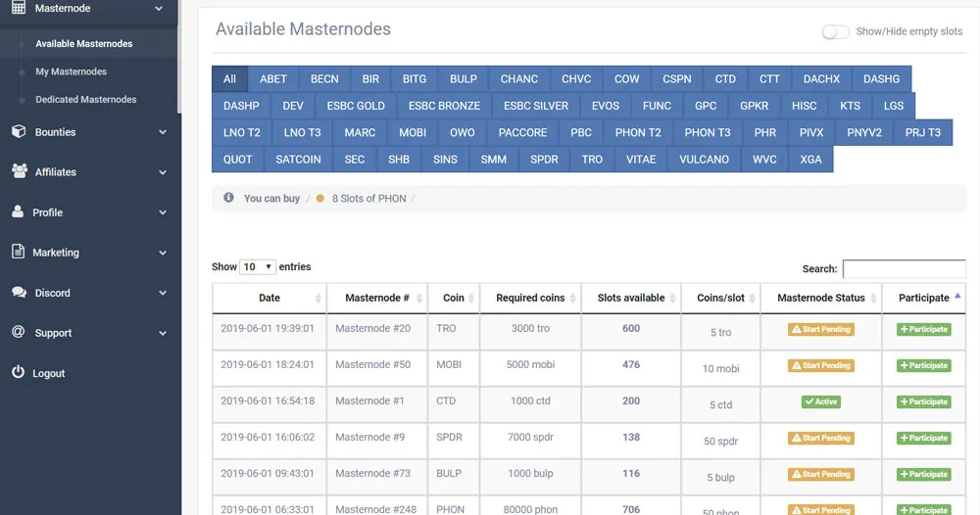Filter masternodes by ABET
This screenshot has height=515, width=980.
pos(273,78)
